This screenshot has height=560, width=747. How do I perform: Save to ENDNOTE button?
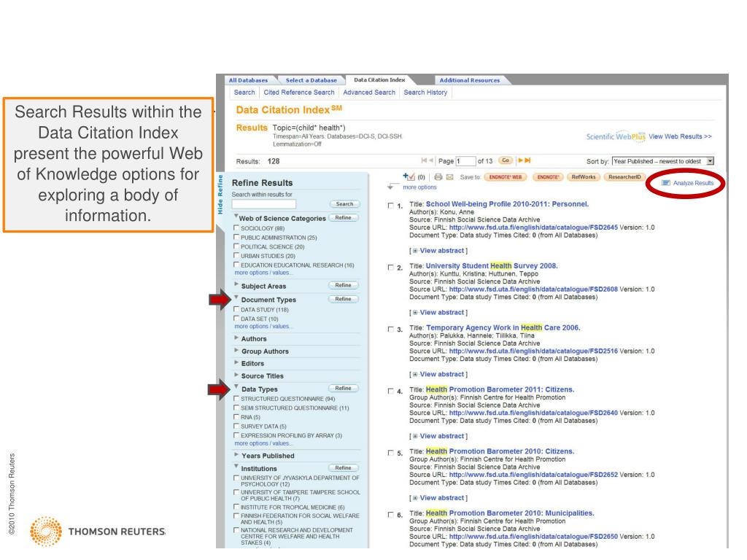pyautogui.click(x=549, y=177)
